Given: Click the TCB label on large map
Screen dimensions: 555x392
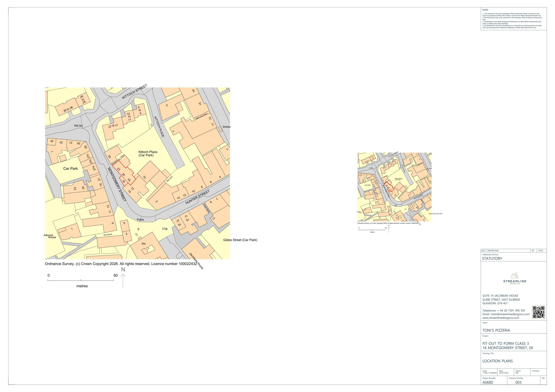Looking at the screenshot, I should click(165, 229).
